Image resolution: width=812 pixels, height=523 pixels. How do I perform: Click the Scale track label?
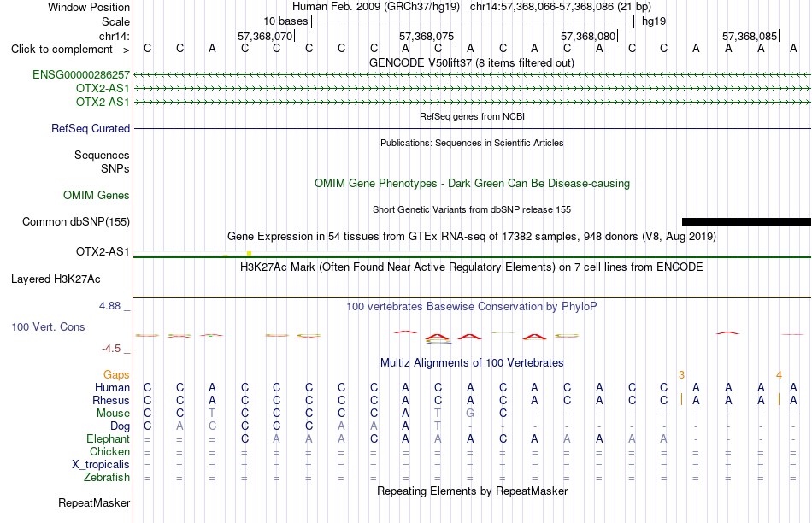[x=115, y=21]
